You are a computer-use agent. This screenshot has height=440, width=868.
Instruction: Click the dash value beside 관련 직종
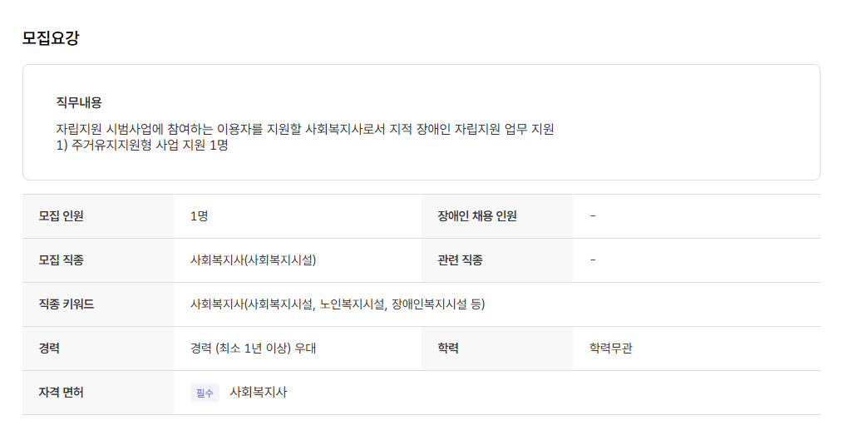point(593,260)
